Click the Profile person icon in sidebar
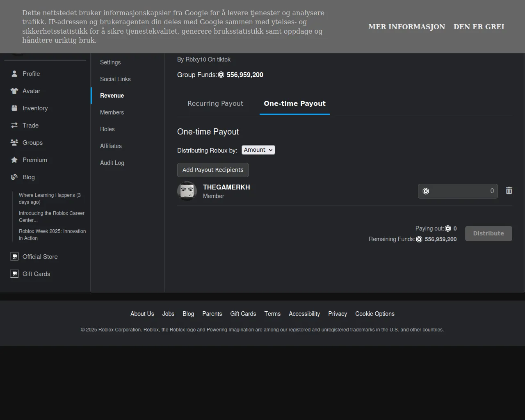Viewport: 525px width, 420px height. 14,74
